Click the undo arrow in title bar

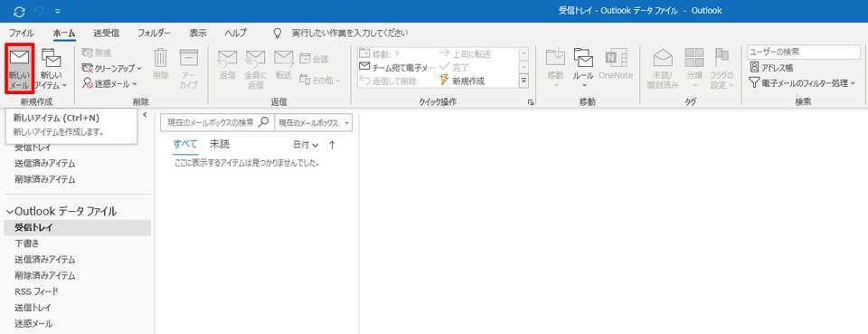point(39,11)
